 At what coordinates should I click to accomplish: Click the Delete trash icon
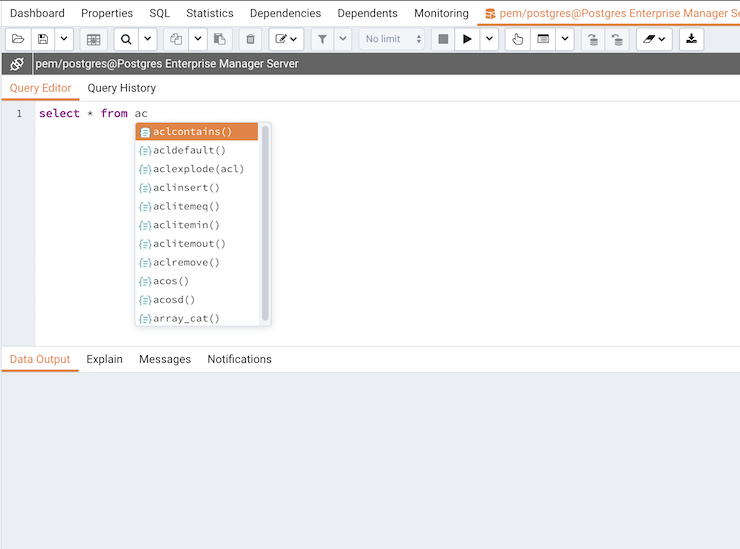point(251,39)
